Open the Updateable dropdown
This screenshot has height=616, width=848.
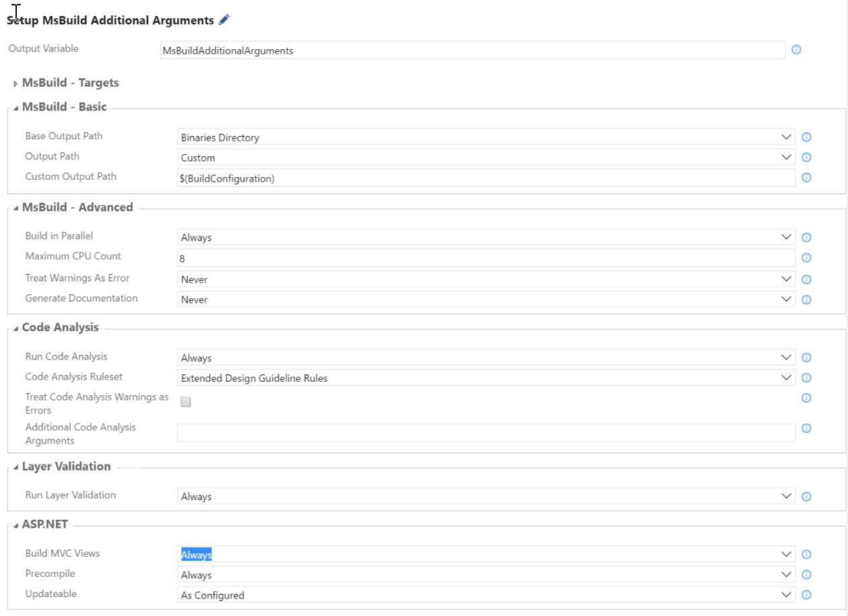coord(785,594)
